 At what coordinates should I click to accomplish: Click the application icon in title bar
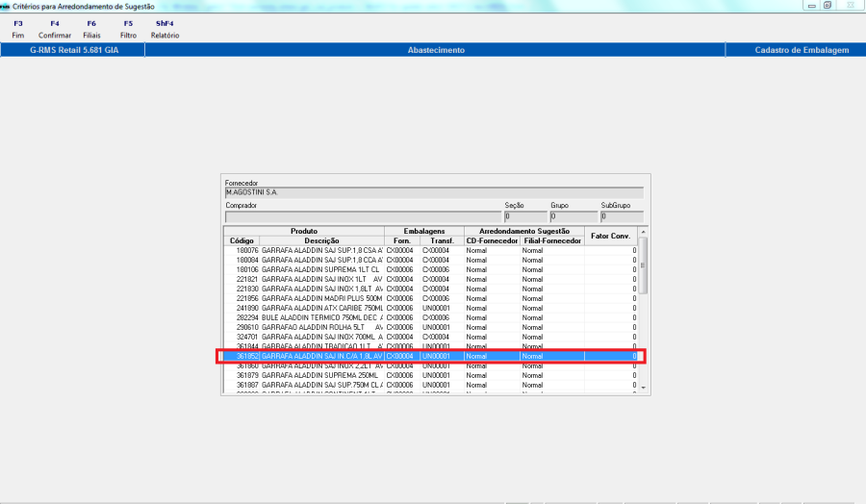tap(6, 6)
